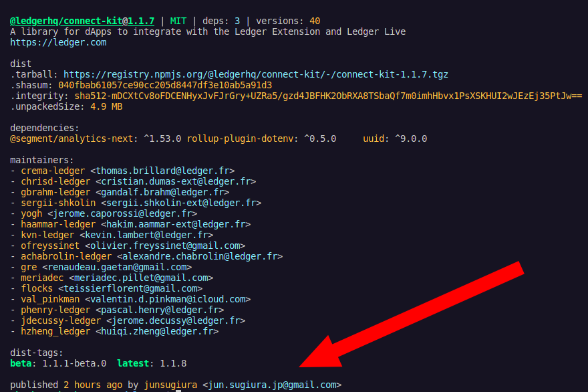Click maintainer name haammar-ledger
The image size is (588, 392).
(58, 224)
